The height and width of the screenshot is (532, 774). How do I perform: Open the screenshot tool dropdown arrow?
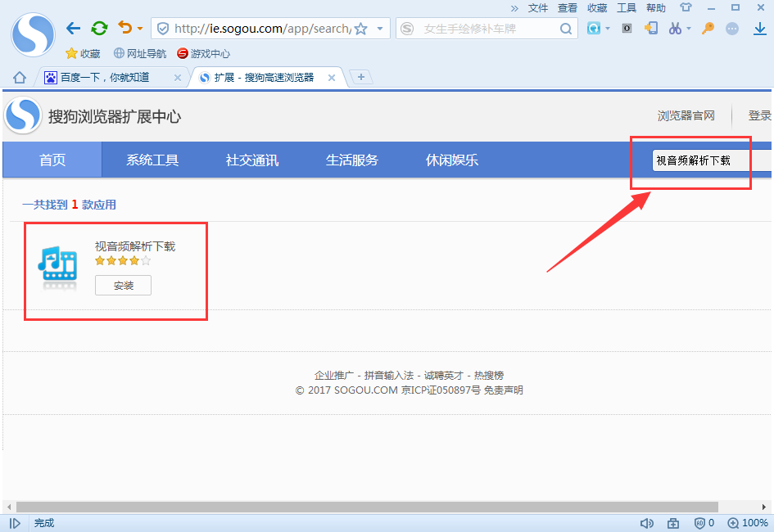coord(689,27)
